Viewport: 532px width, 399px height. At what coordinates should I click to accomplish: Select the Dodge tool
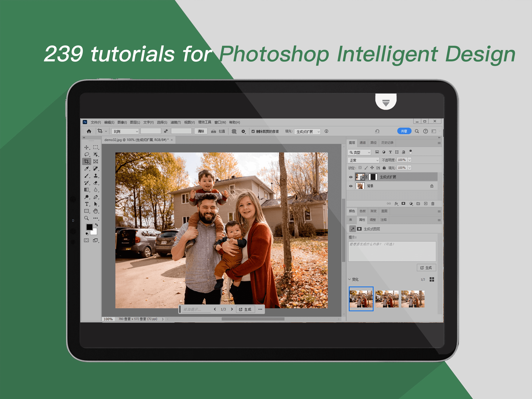[x=87, y=197]
